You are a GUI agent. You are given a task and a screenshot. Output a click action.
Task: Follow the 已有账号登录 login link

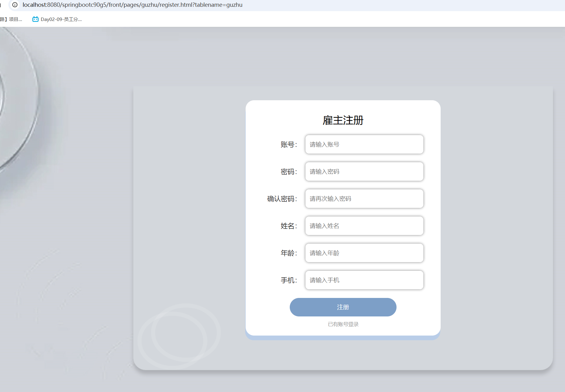coord(343,324)
